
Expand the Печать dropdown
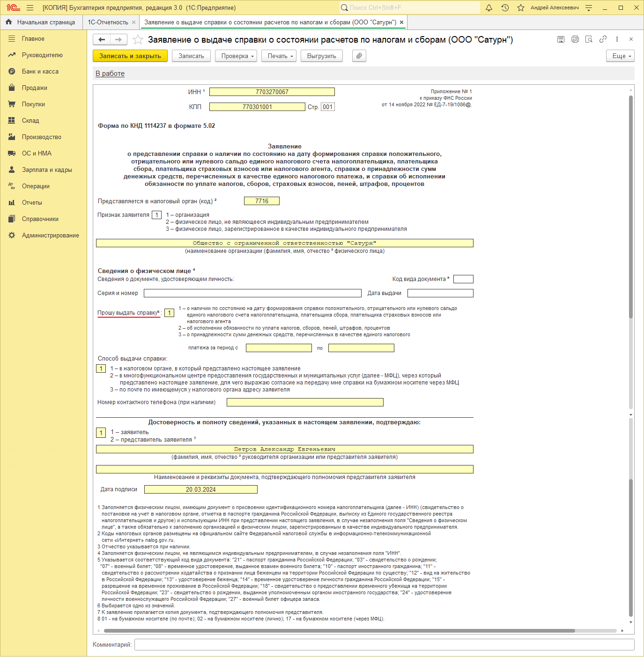280,56
